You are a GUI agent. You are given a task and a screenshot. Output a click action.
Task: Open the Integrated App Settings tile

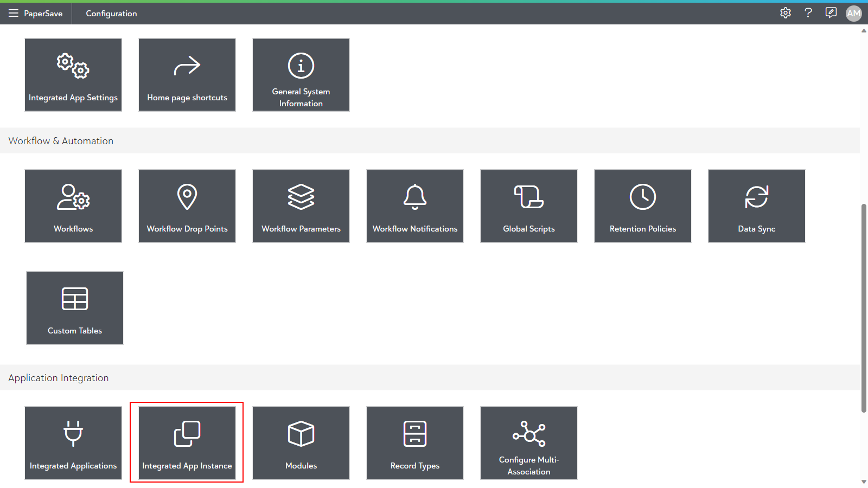point(73,75)
